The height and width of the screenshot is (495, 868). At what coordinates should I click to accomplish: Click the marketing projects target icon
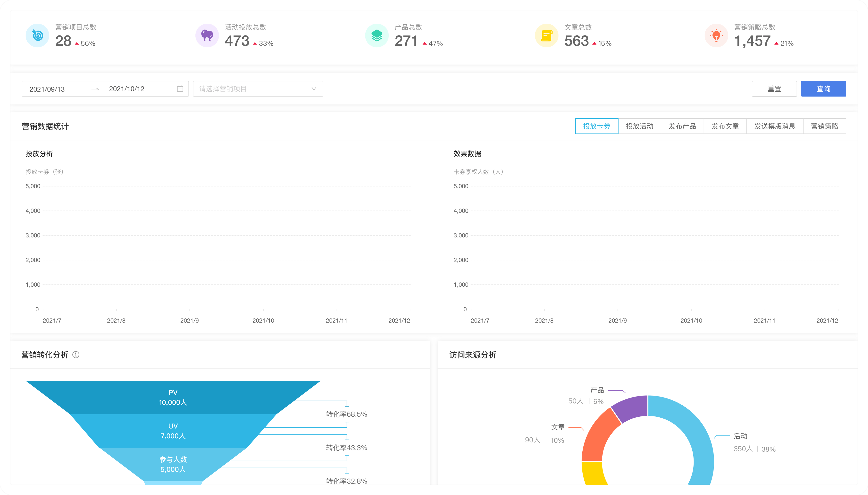(x=37, y=35)
